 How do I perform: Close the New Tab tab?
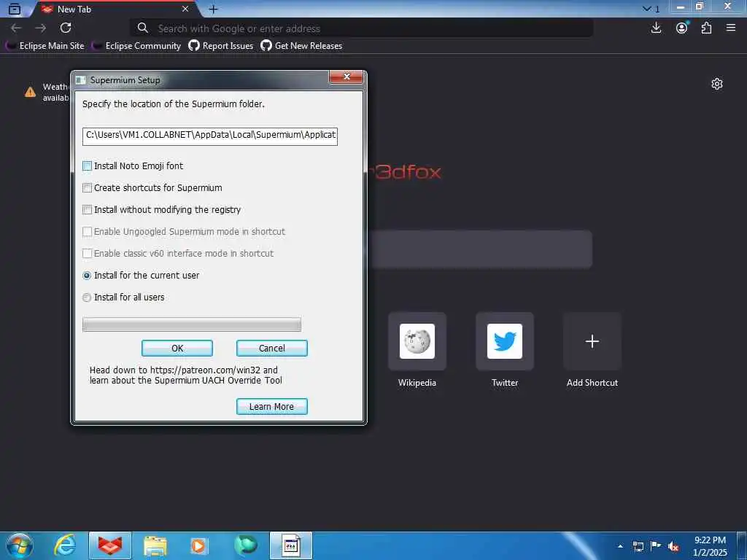pyautogui.click(x=185, y=9)
